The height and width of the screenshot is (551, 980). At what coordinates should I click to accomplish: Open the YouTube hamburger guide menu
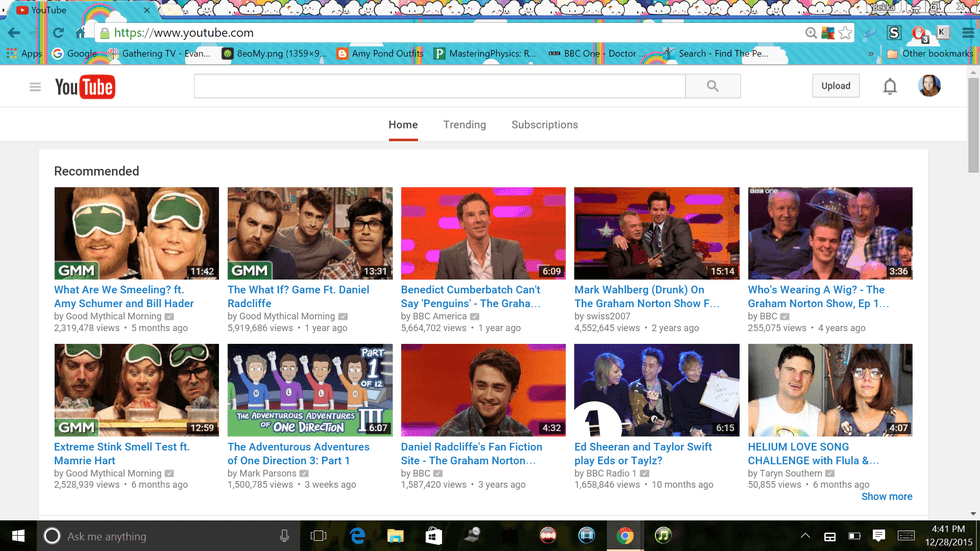[35, 87]
